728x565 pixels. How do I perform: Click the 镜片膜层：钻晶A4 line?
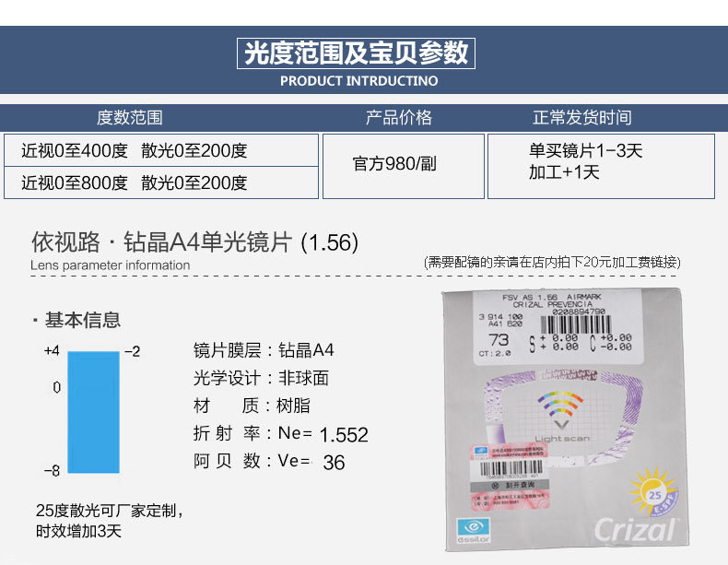point(264,350)
